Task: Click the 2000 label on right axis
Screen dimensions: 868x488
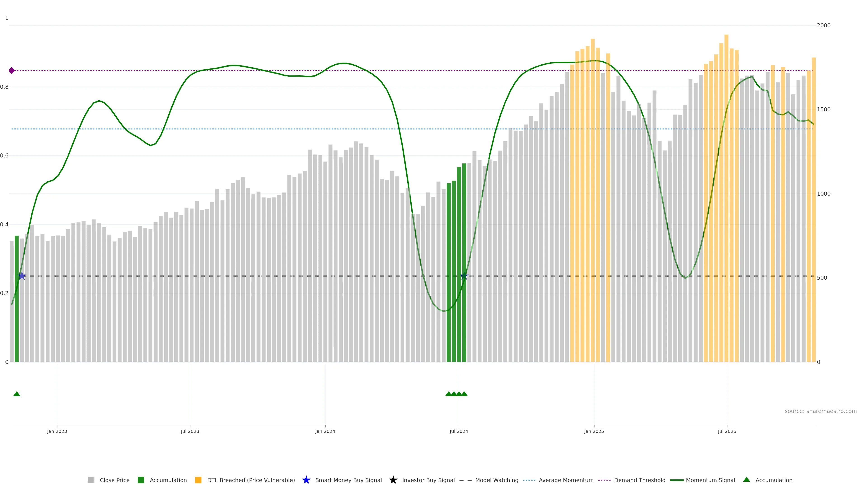Action: 823,25
